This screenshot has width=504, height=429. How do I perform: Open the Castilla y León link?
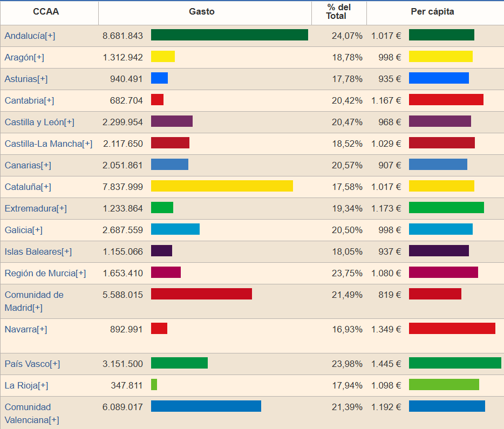pos(39,122)
